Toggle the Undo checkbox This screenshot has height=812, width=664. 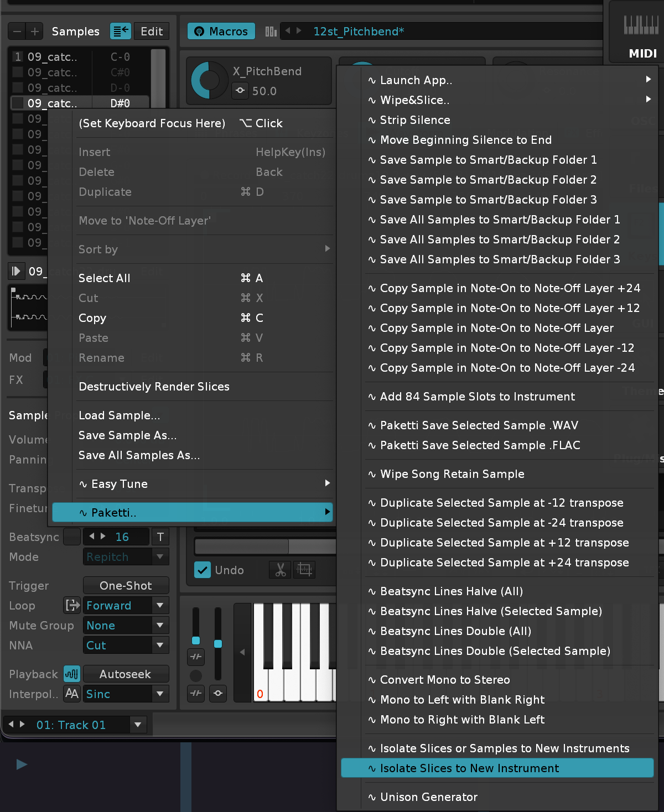(x=203, y=570)
